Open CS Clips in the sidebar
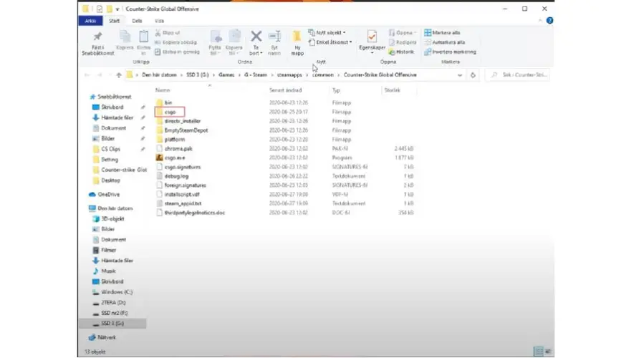Viewport: 644px width, 358px height. pos(107,149)
